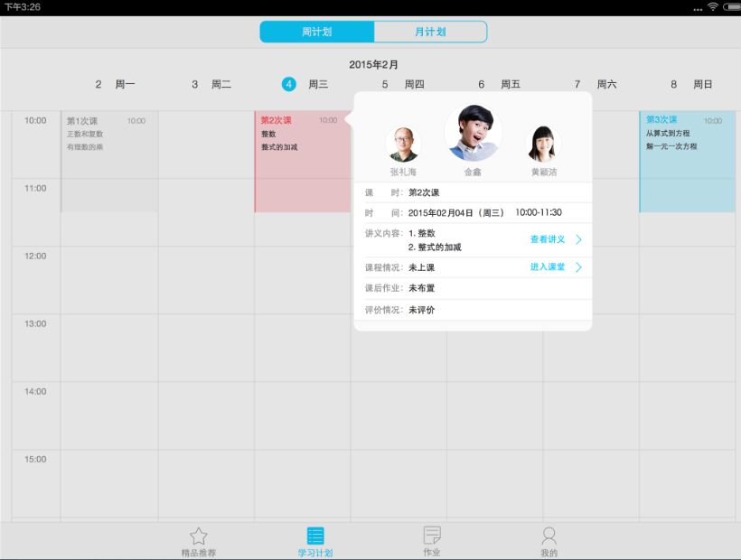Image resolution: width=741 pixels, height=560 pixels.
Task: Switch to 周计划 week view
Action: 317,32
